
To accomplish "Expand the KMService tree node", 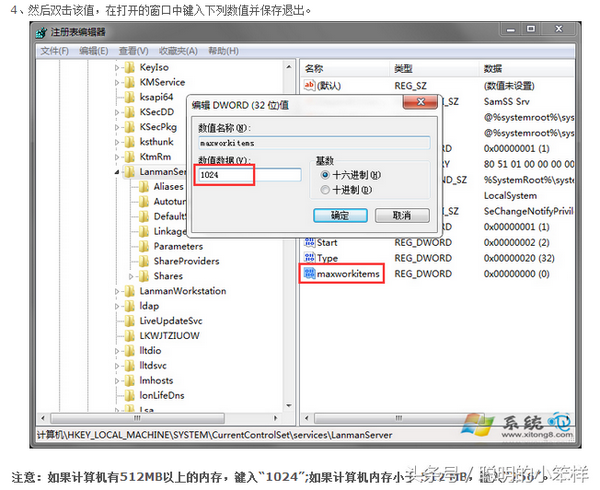I will [x=117, y=83].
